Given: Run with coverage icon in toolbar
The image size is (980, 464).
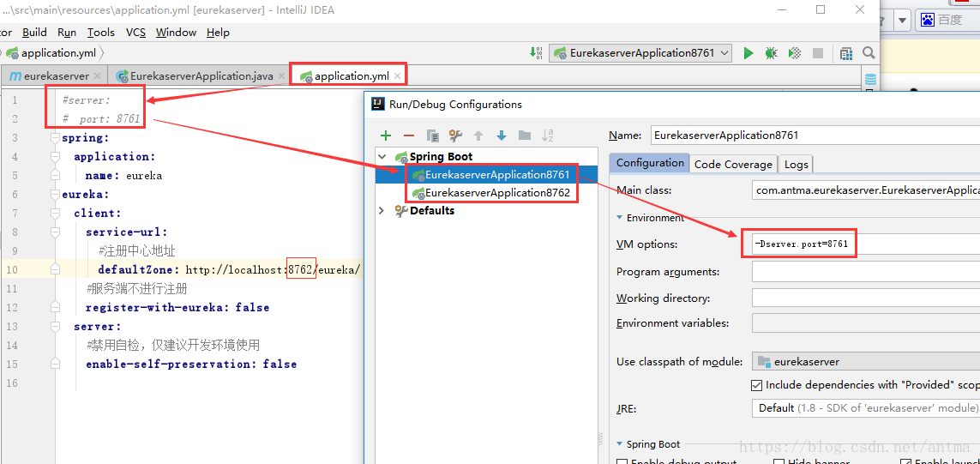Looking at the screenshot, I should pos(795,53).
